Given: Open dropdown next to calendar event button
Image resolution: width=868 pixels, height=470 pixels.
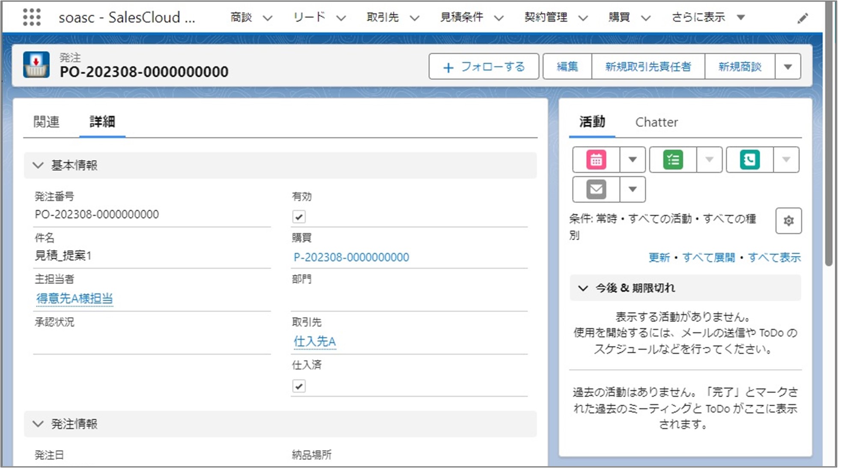Looking at the screenshot, I should click(x=632, y=160).
